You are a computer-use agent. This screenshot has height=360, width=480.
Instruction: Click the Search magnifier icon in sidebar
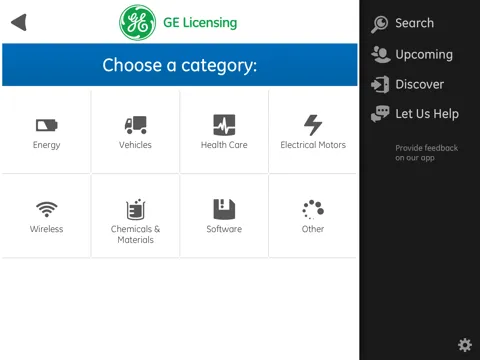click(x=379, y=24)
